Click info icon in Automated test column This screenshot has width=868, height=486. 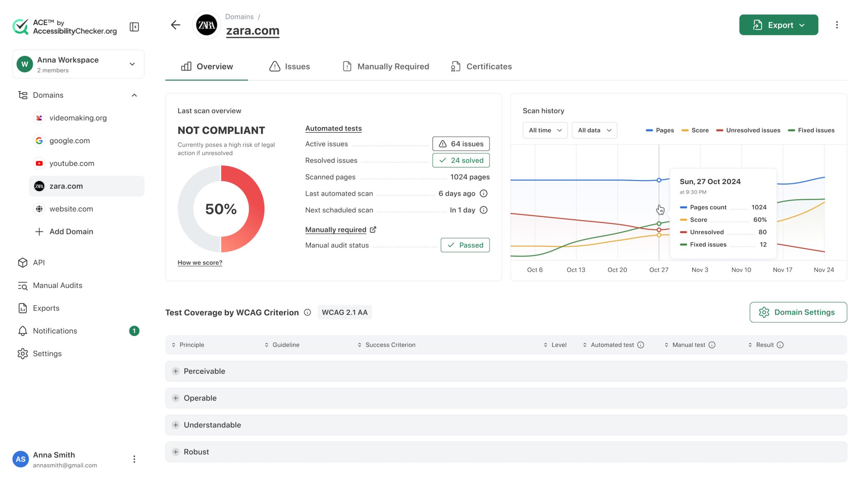click(641, 345)
